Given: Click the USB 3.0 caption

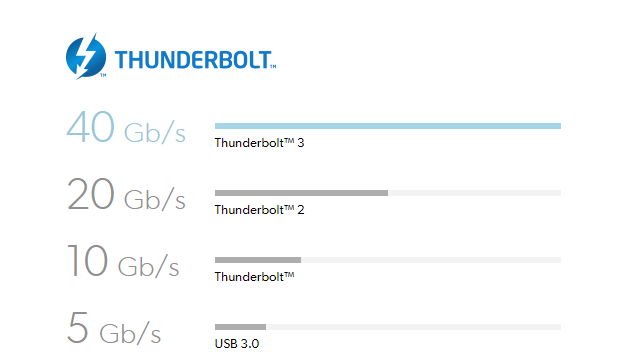Looking at the screenshot, I should pos(237,344).
